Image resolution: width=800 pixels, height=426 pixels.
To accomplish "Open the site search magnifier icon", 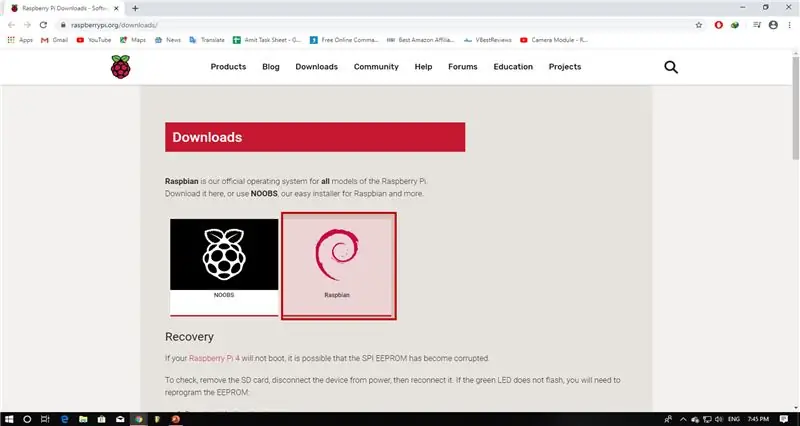I will point(671,67).
